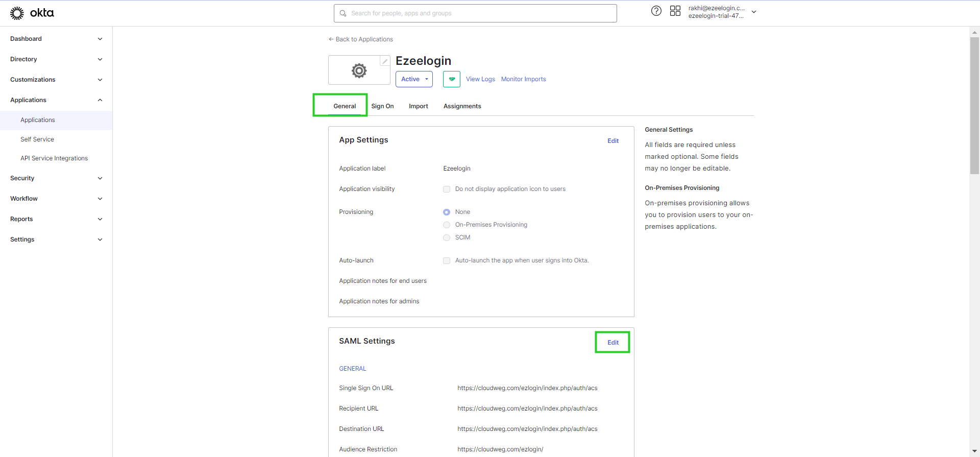Switch to the Assignments tab
This screenshot has height=457, width=980.
click(x=462, y=106)
